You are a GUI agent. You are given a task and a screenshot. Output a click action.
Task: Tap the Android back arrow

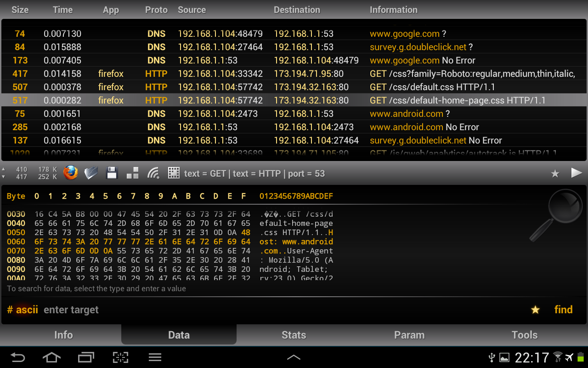18,357
